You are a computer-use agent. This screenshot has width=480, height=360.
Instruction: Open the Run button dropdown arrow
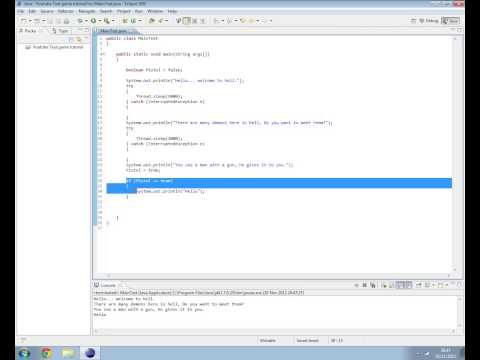coord(99,21)
